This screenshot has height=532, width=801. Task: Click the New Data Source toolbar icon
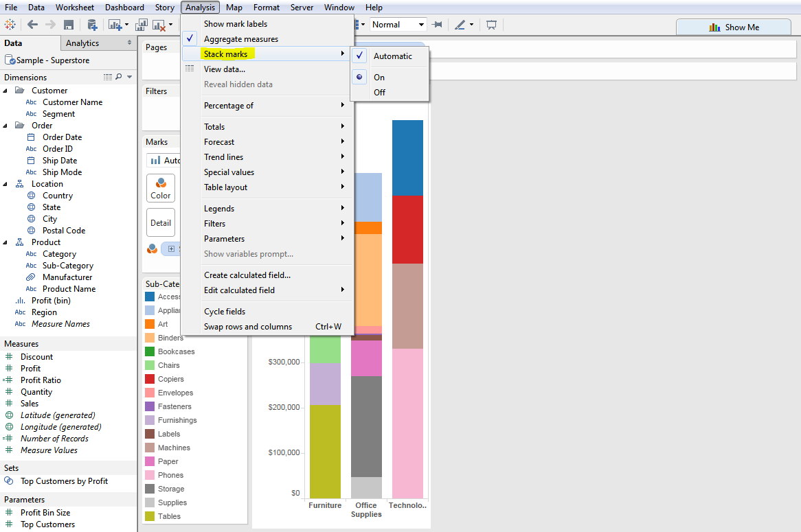(x=91, y=24)
